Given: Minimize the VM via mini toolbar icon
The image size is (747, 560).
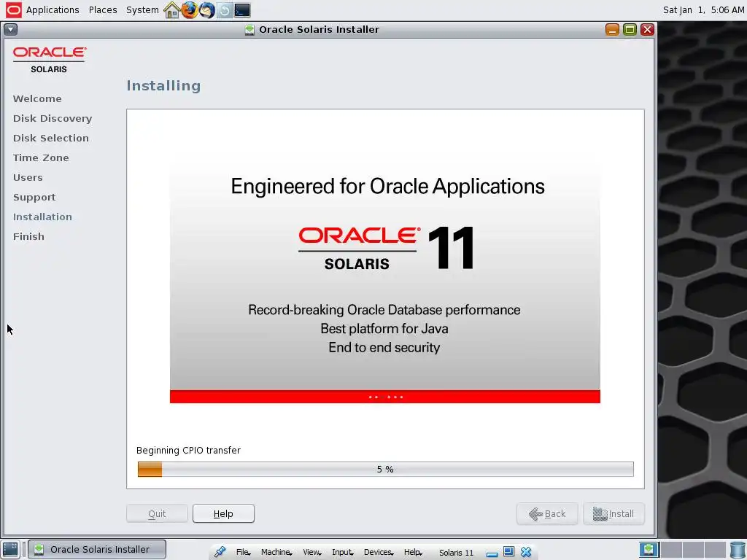Looking at the screenshot, I should pyautogui.click(x=492, y=553).
